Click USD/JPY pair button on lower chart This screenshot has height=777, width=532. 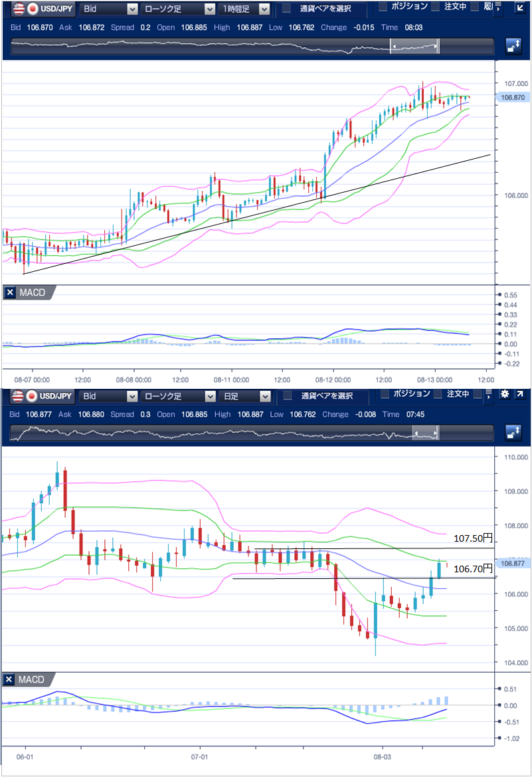(x=50, y=396)
